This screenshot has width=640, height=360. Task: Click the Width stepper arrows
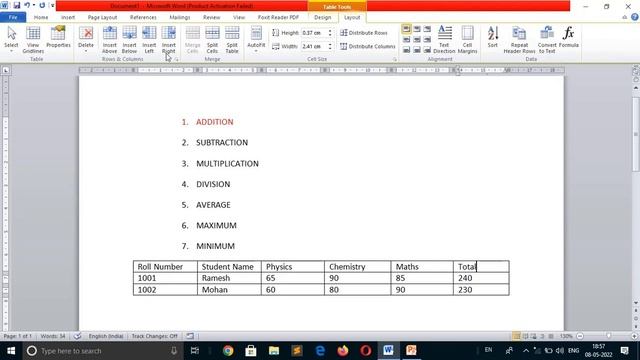pos(330,47)
